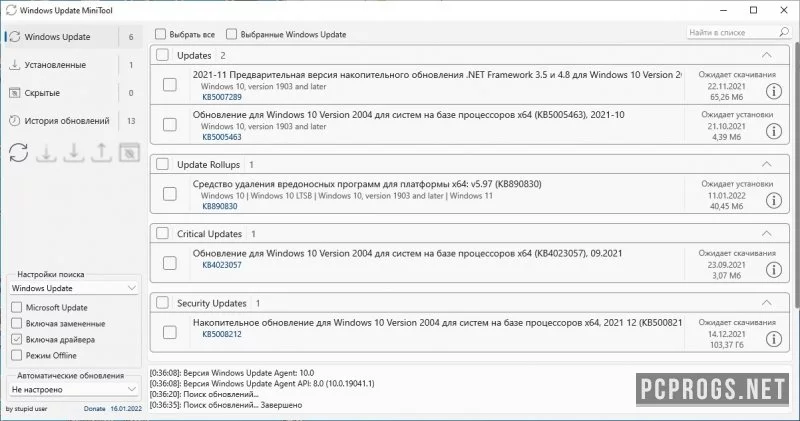Click the Средство удаления вредоносных программ title

pos(367,184)
